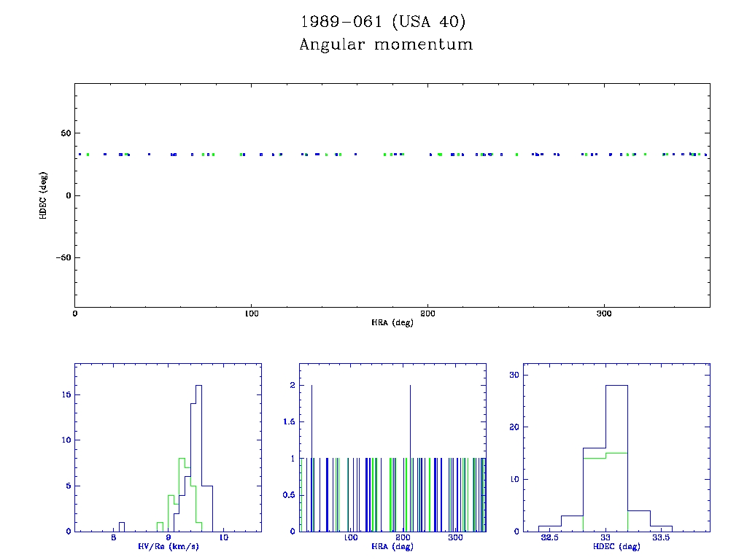Click the "300" tick label below the top scatter plot
The image size is (747, 560).
[603, 314]
